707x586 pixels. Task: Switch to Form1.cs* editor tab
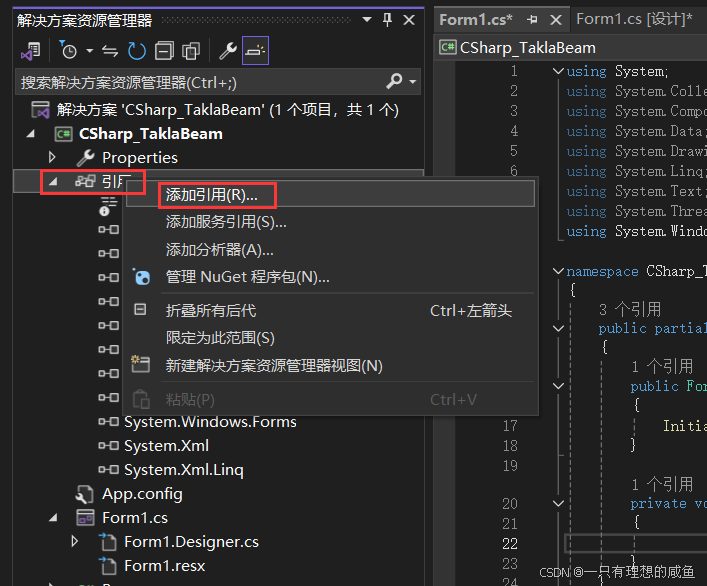pyautogui.click(x=476, y=20)
